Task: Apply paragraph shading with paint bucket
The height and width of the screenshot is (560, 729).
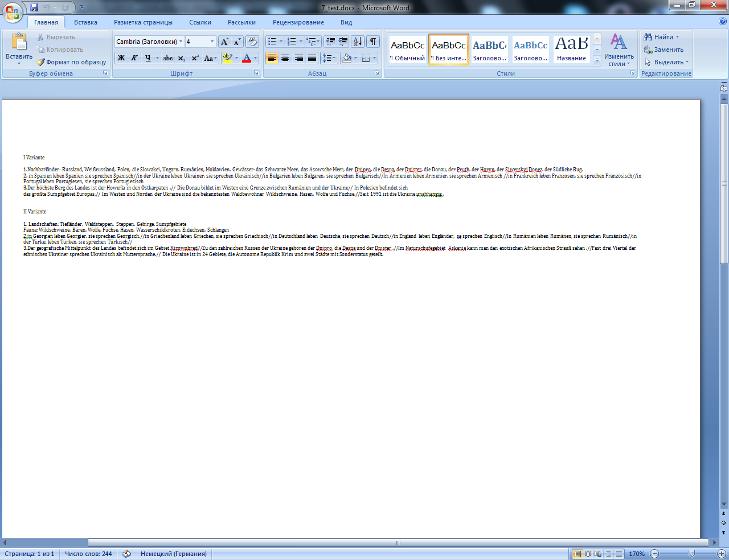Action: (x=346, y=58)
